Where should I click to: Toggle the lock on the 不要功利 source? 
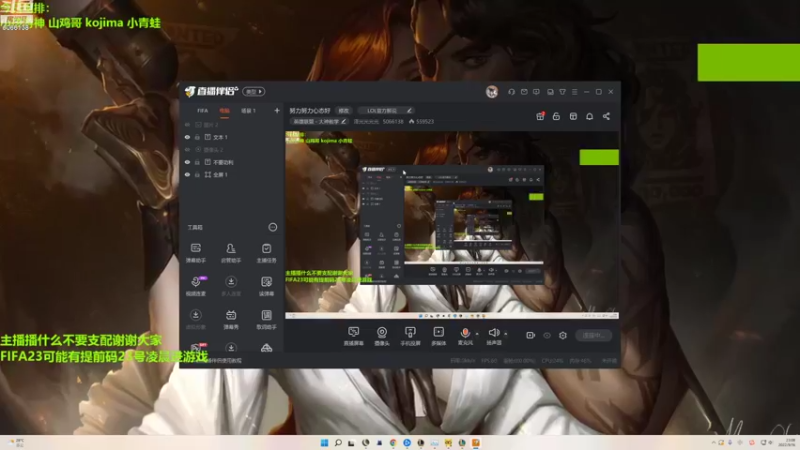[x=197, y=162]
